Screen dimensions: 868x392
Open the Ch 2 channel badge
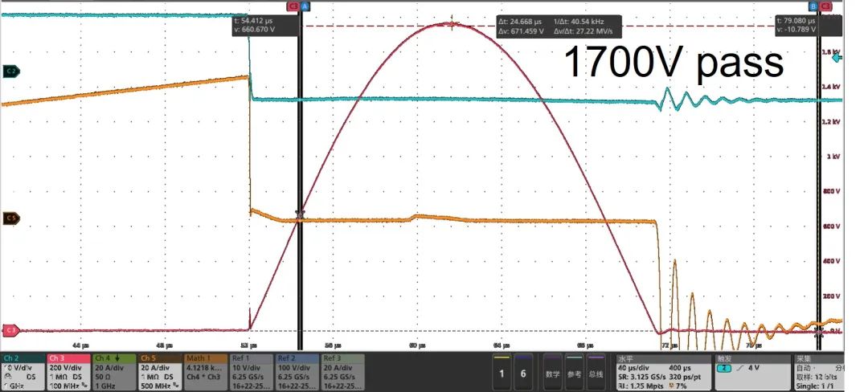pos(23,372)
